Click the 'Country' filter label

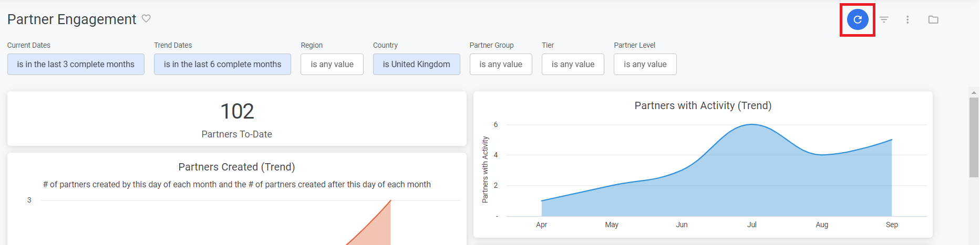[x=385, y=45]
